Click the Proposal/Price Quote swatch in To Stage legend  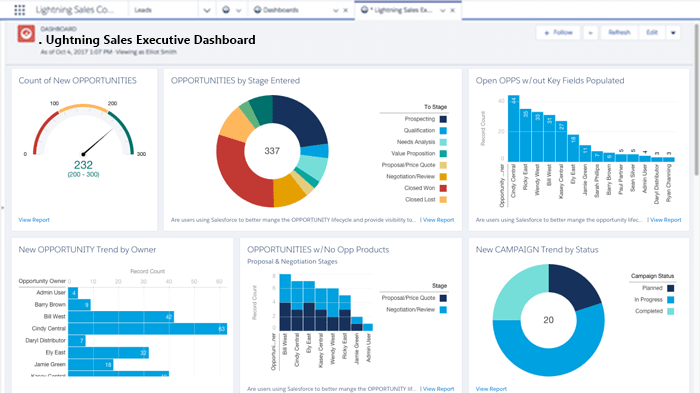tap(443, 165)
